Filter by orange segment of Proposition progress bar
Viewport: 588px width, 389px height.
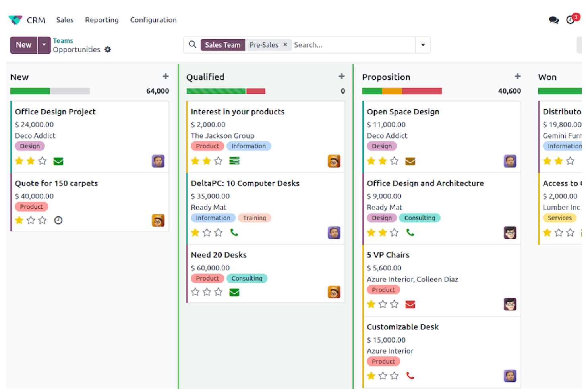(x=392, y=91)
